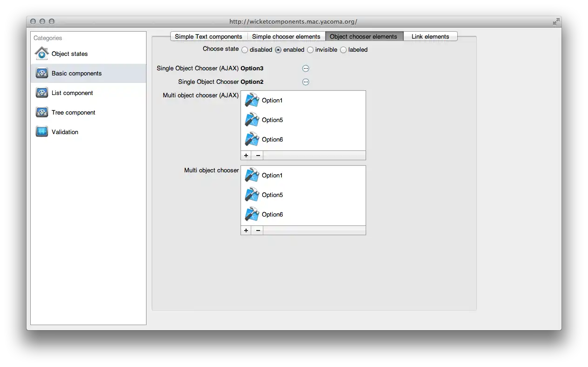Click the Object states house icon
The width and height of the screenshot is (588, 367).
[x=42, y=54]
